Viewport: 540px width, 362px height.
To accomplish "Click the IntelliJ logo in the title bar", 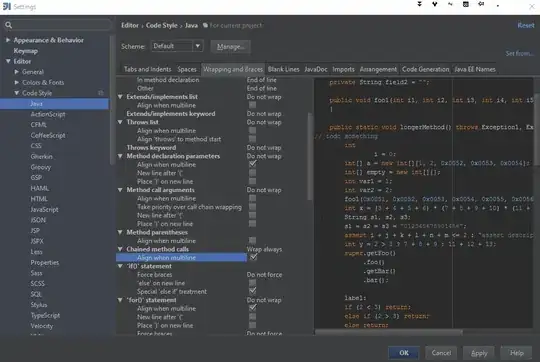I will [x=7, y=7].
